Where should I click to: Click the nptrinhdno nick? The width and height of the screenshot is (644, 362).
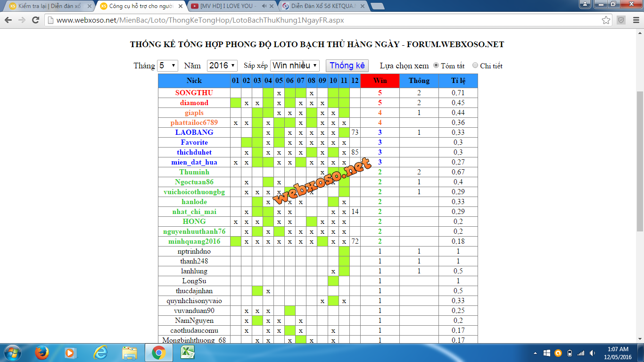click(194, 251)
